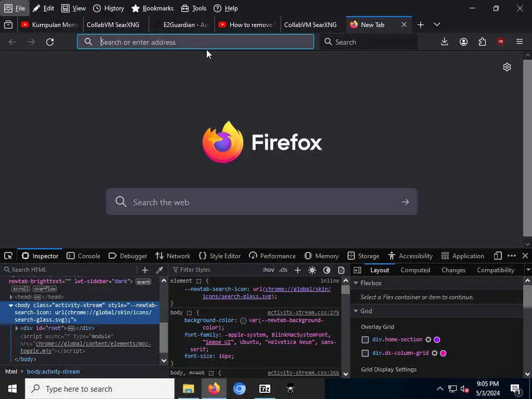The image size is (532, 399).
Task: Close the developer tools panel
Action: (x=525, y=256)
